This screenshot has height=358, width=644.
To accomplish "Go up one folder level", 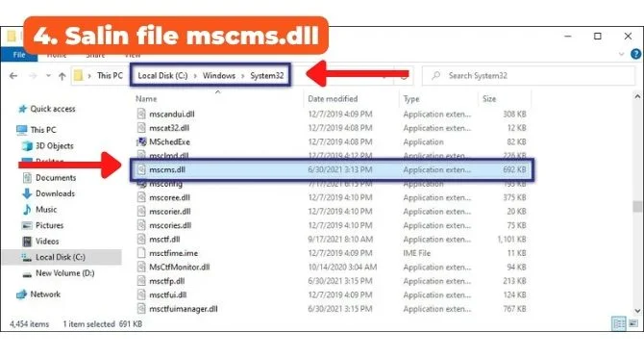I will click(x=62, y=76).
